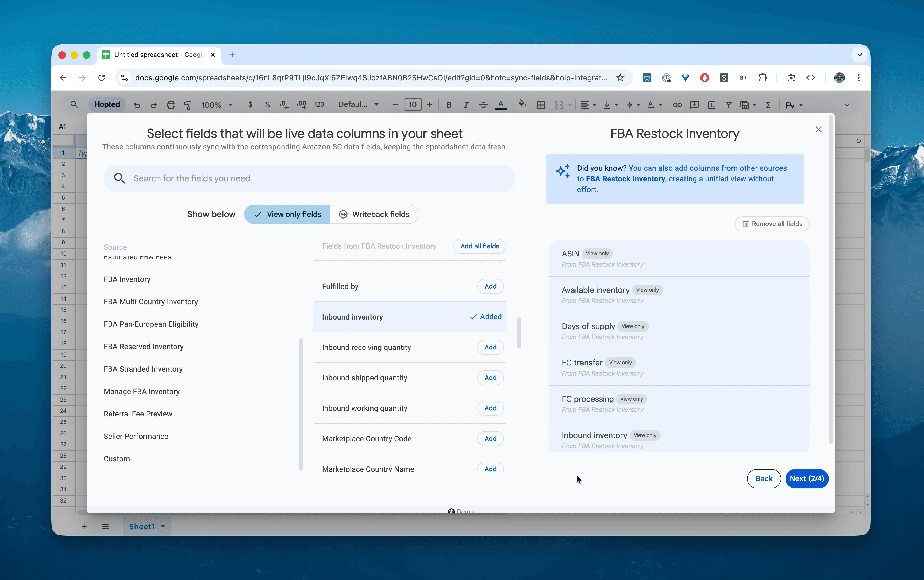Select FBA Reserved Inventory source

click(144, 347)
